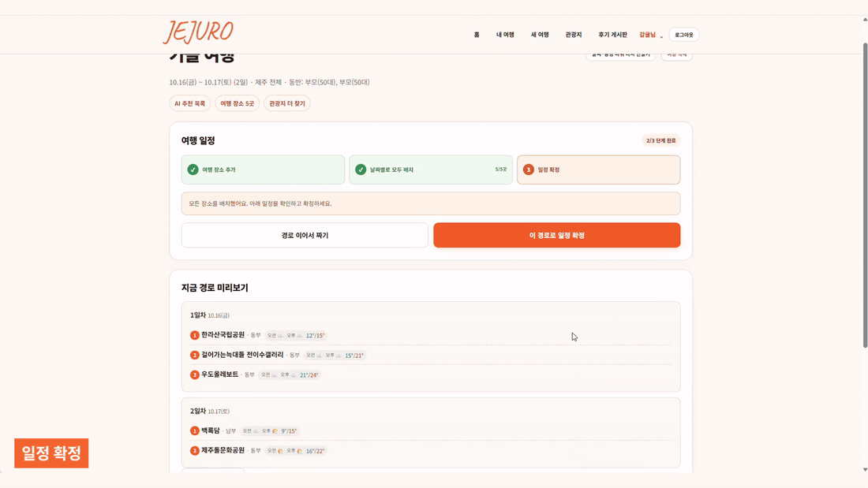Viewport: 868px width, 488px height.
Task: Click 오후 weather icon in 우도올레보트 row
Action: [x=294, y=375]
